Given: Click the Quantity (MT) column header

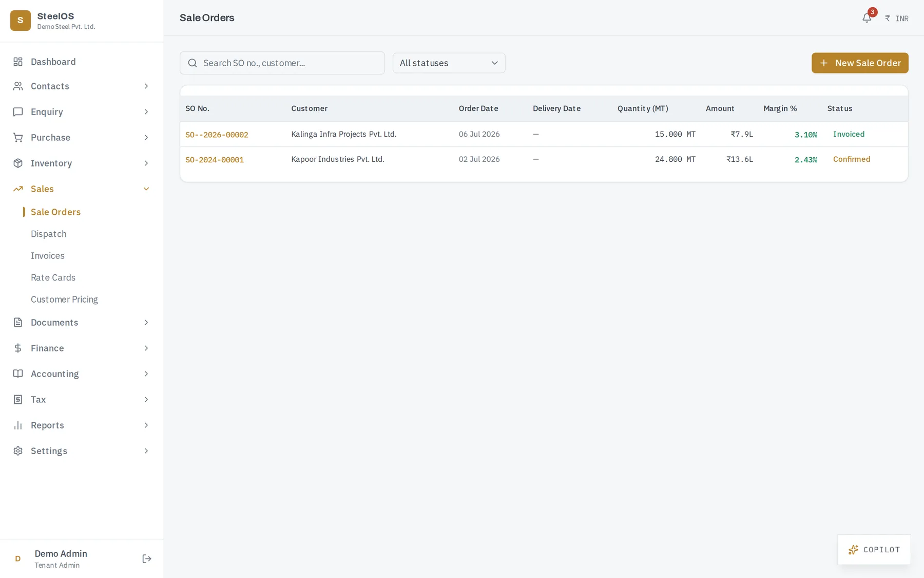Looking at the screenshot, I should coord(643,108).
